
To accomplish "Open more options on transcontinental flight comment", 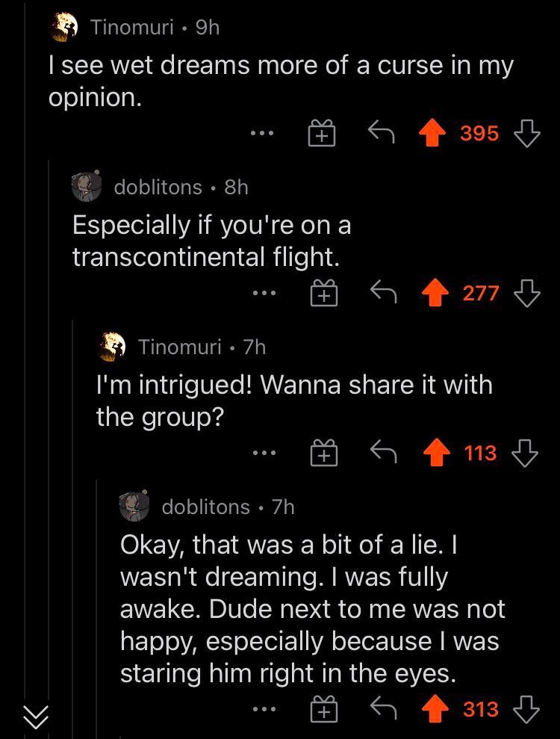I will coord(263,294).
